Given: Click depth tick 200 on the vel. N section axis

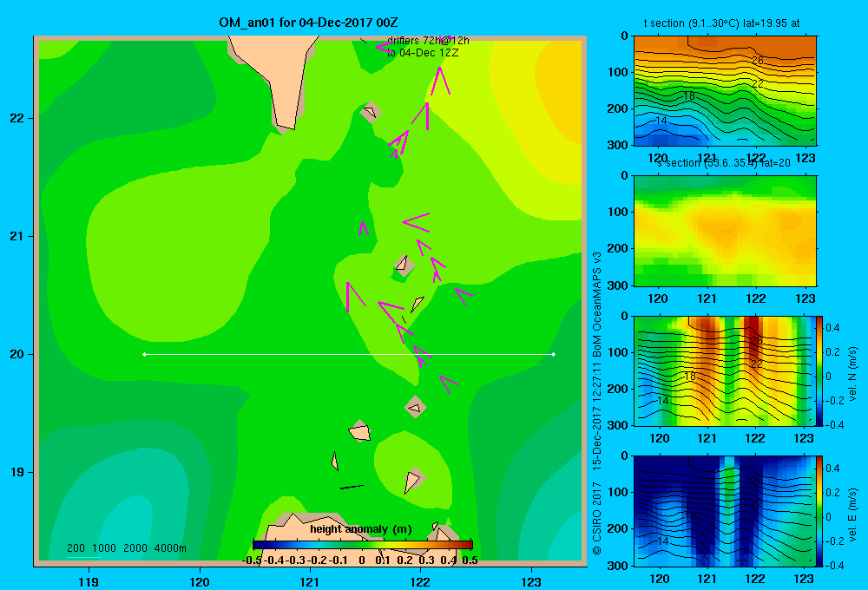Looking at the screenshot, I should (x=618, y=389).
